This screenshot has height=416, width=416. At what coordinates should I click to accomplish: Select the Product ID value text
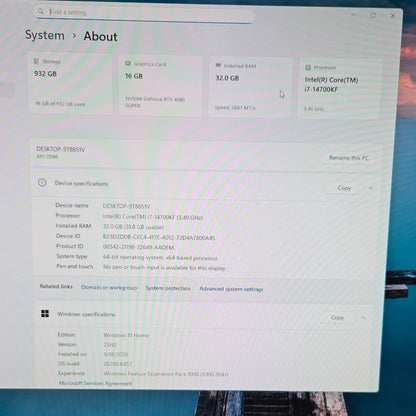tap(138, 247)
